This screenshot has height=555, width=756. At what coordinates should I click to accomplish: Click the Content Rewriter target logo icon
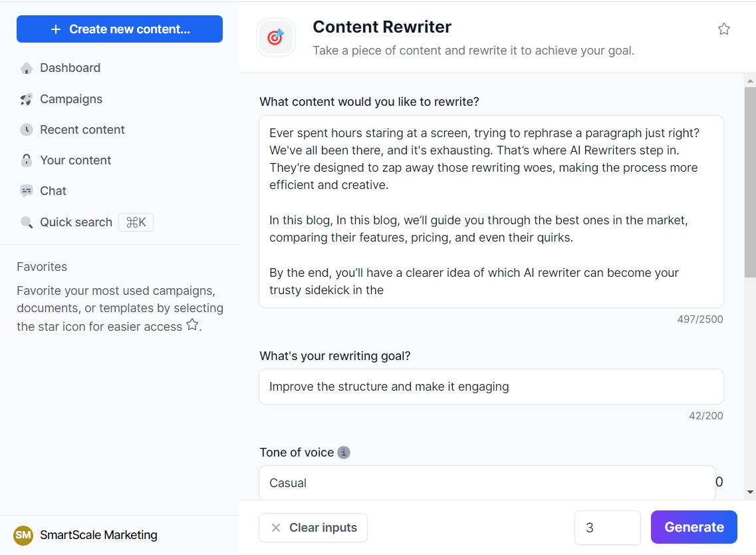276,37
